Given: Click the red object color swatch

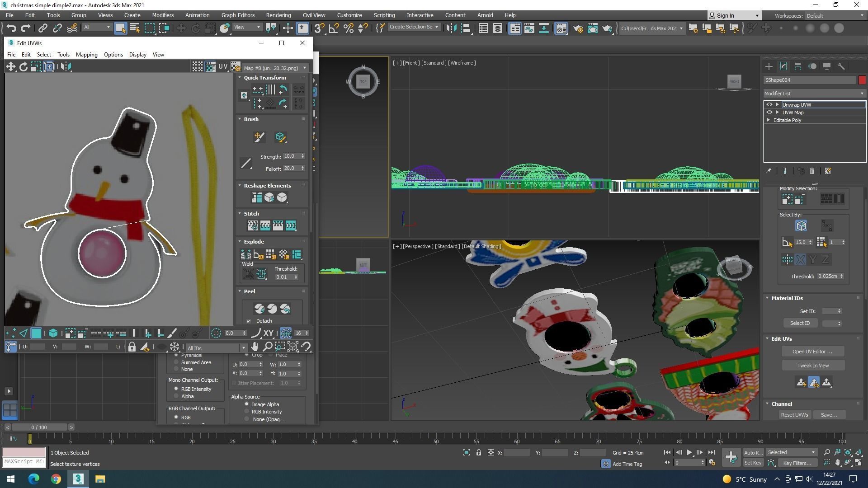Looking at the screenshot, I should (862, 80).
